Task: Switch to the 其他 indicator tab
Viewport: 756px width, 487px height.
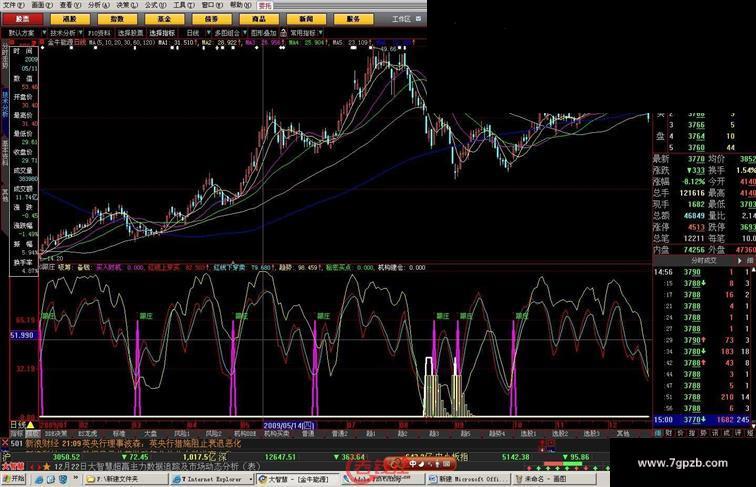Action: (623, 433)
